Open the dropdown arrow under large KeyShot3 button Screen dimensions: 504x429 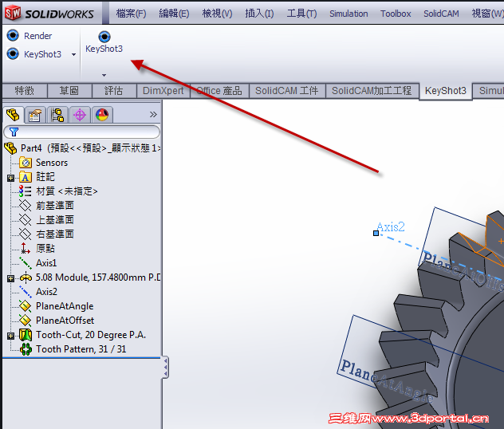(x=104, y=75)
